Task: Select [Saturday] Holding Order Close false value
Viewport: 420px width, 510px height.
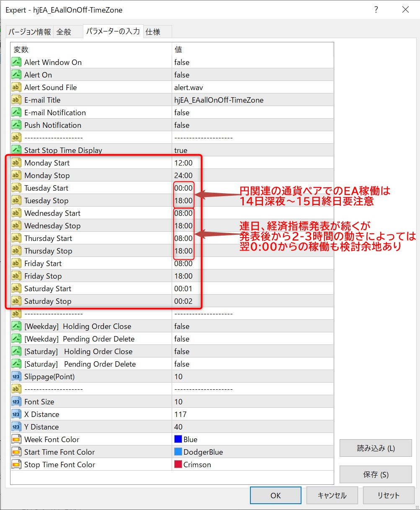Action: [182, 352]
